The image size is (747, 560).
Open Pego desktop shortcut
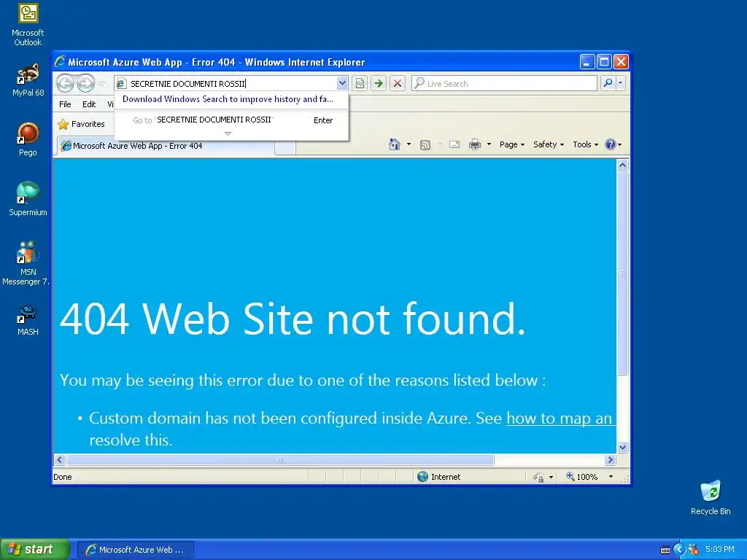pyautogui.click(x=28, y=139)
